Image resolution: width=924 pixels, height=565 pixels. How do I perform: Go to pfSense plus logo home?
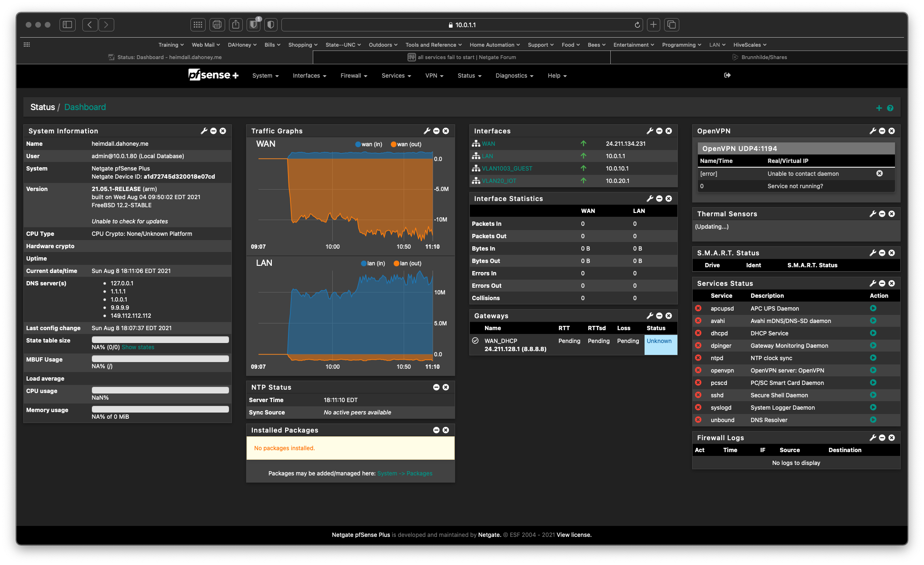[213, 75]
